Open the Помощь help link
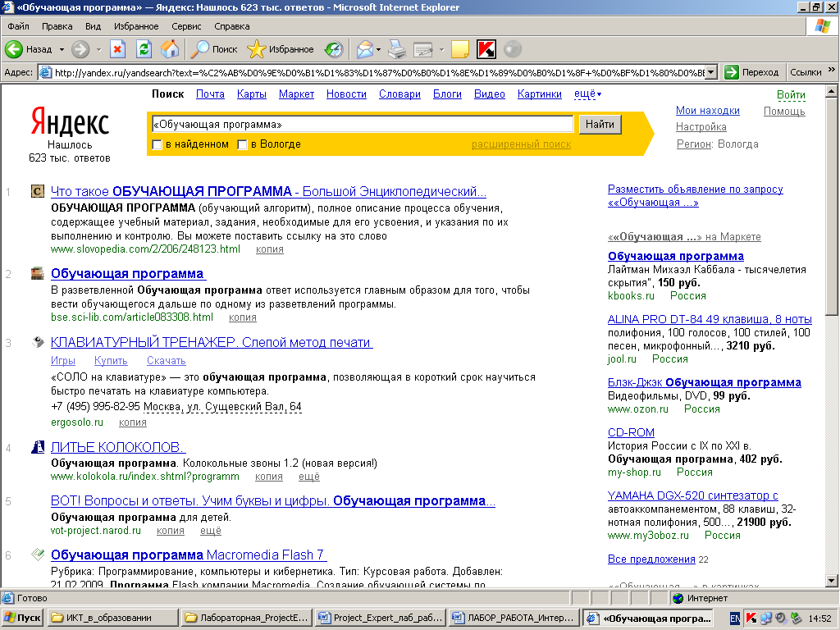Screen dimensions: 840x630 (784, 112)
